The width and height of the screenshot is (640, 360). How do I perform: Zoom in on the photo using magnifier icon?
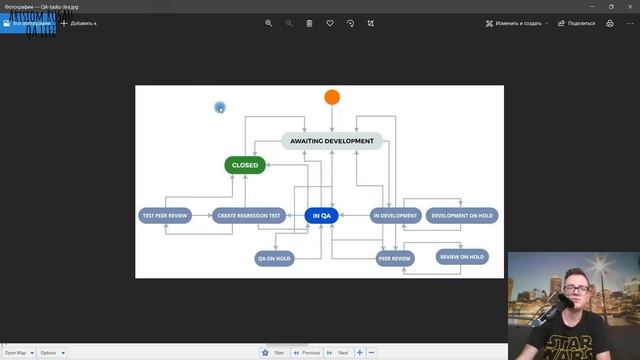[269, 23]
